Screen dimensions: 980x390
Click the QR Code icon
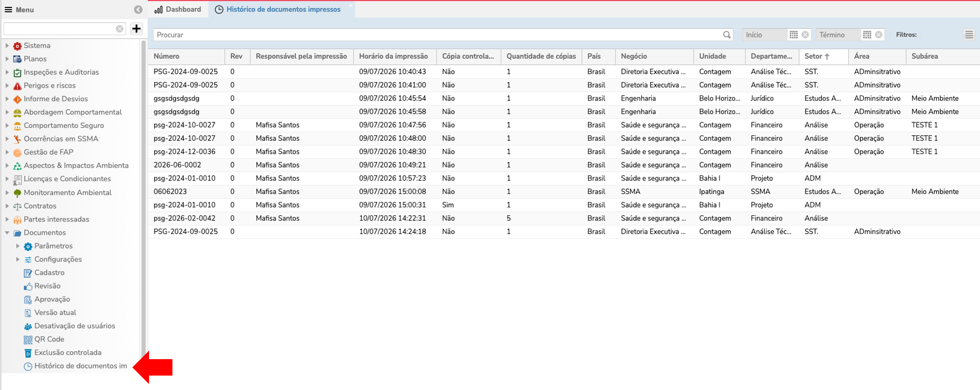click(x=28, y=340)
